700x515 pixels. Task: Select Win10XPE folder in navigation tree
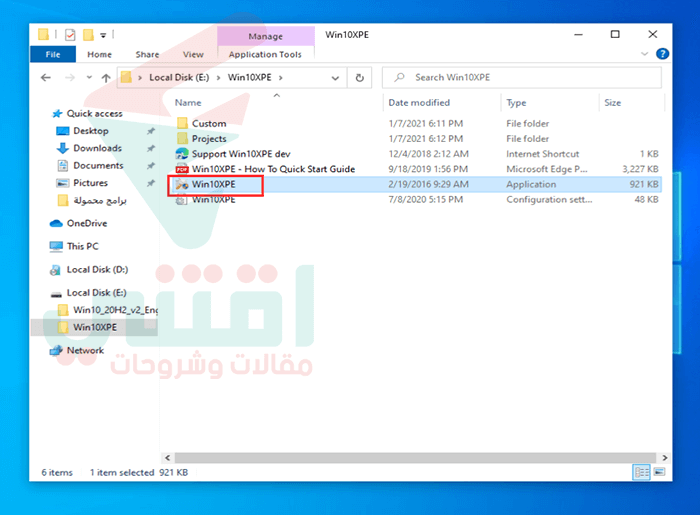pos(95,327)
